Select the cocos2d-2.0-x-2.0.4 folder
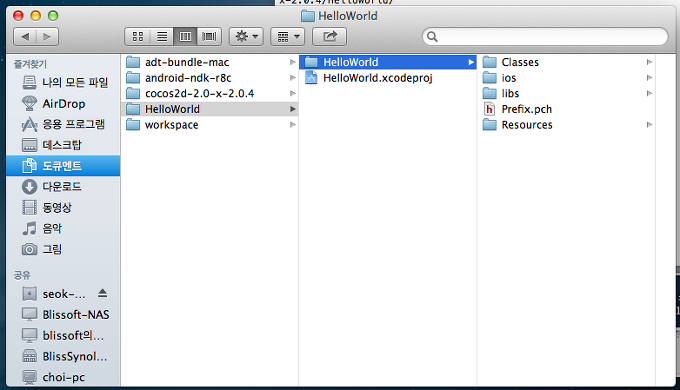Viewport: 680px width, 390px height. (x=210, y=93)
